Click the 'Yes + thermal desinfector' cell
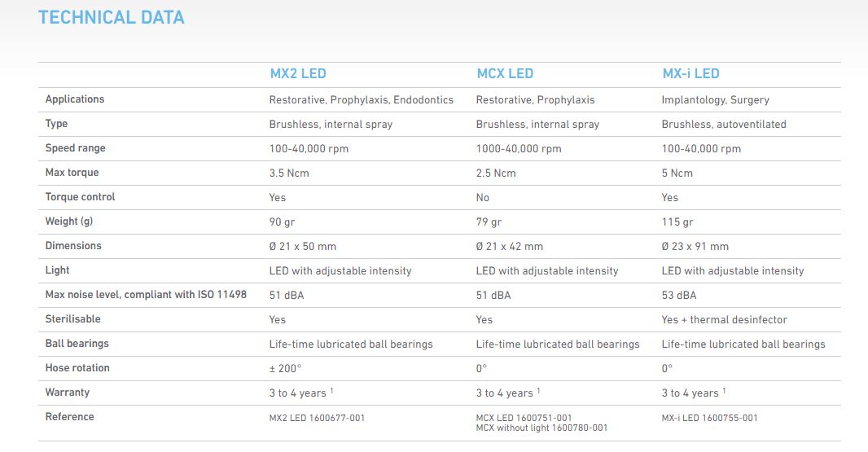The width and height of the screenshot is (868, 452). tap(724, 319)
